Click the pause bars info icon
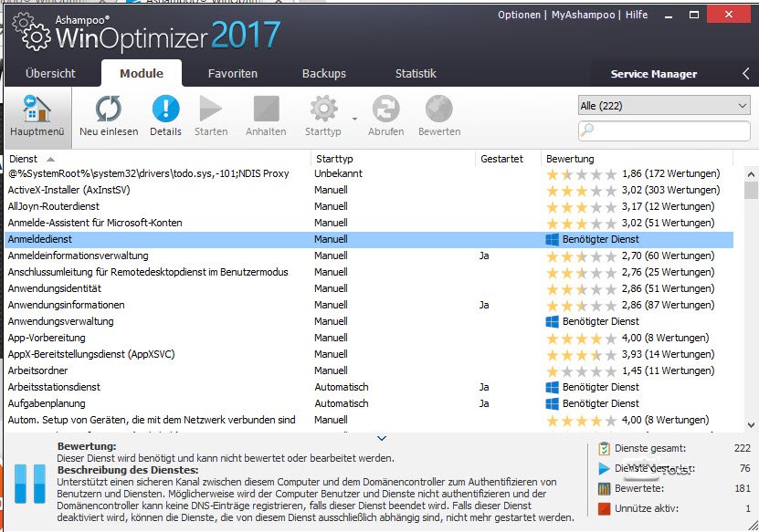Screen dimensions: 759x532 click(x=30, y=484)
